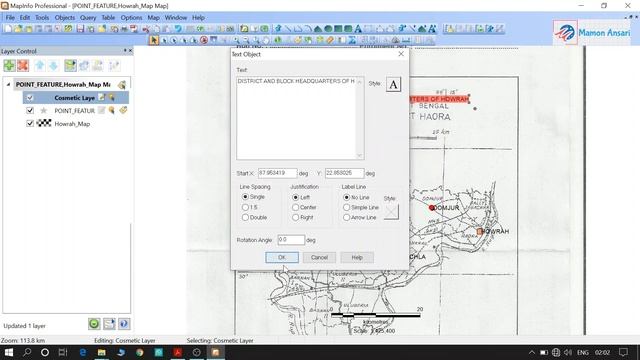The image size is (640, 360).
Task: Click OK in Text Object dialog
Action: tap(282, 257)
